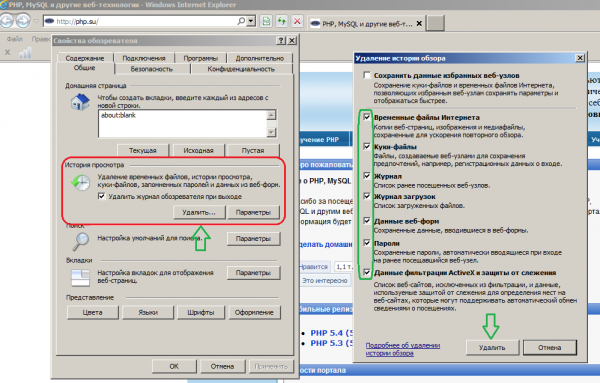This screenshot has height=383, width=600.
Task: Click the tabs window icon in Вкладки
Action: point(80,277)
